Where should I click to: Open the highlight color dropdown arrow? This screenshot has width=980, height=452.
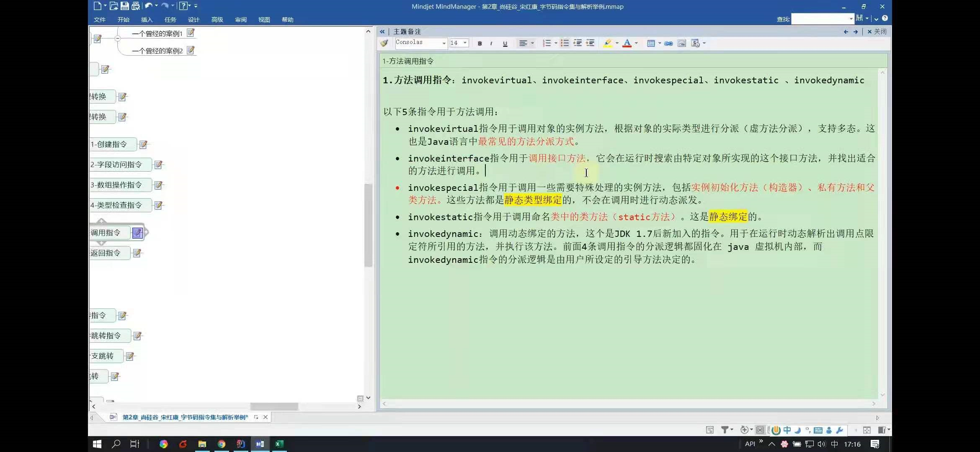[617, 43]
